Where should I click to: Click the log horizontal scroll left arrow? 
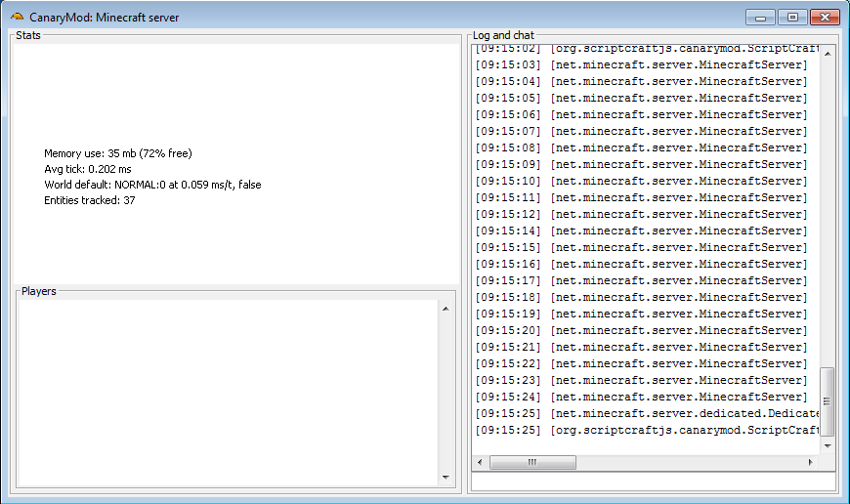tap(480, 462)
